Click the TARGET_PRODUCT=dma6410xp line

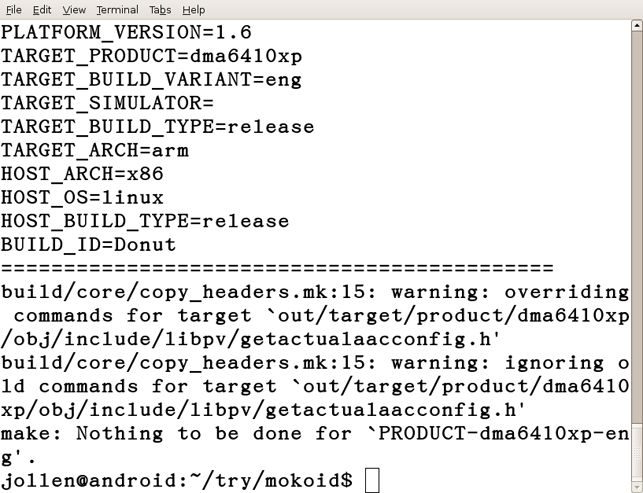point(151,56)
